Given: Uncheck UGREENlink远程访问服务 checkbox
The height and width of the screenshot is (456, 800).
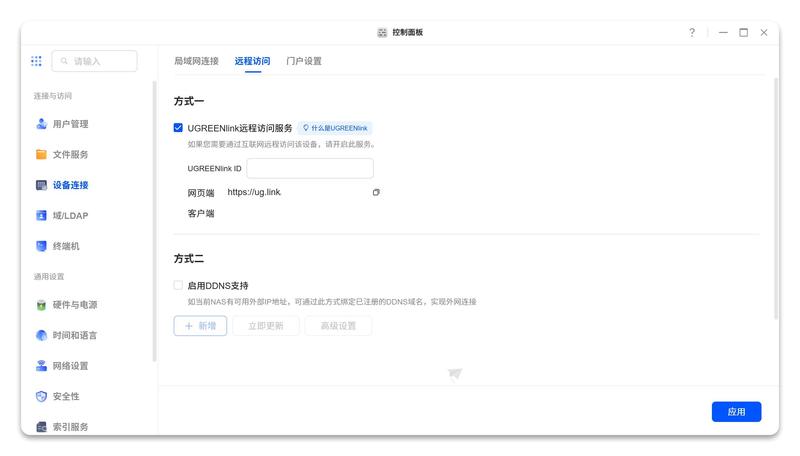Looking at the screenshot, I should [178, 128].
